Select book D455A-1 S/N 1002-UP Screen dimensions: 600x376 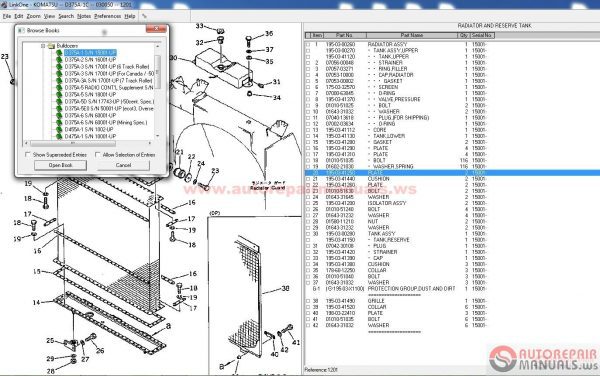tap(90, 129)
